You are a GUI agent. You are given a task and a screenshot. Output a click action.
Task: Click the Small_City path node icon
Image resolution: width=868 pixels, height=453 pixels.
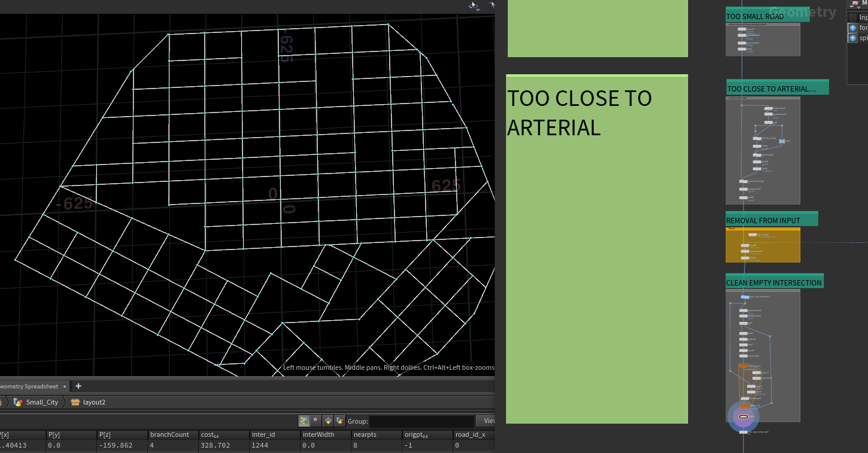18,402
